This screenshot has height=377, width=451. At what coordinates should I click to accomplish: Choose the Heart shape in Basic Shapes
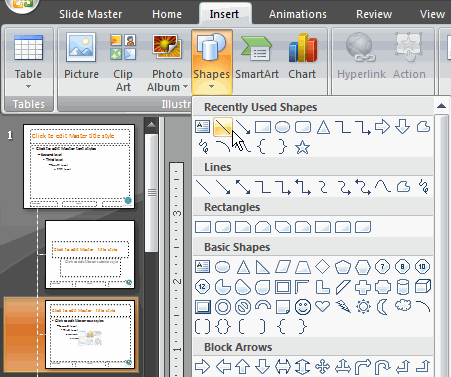click(x=323, y=306)
